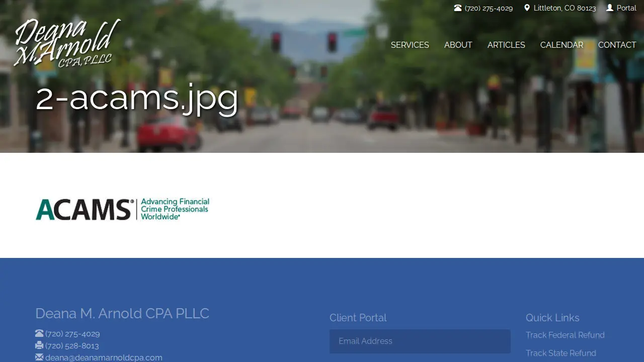The height and width of the screenshot is (362, 644).
Task: Click footer phone number (720) 275-4029
Action: 72,334
